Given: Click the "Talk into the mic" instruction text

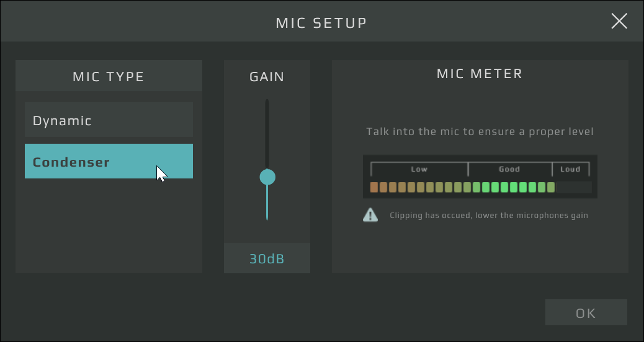Looking at the screenshot, I should pos(480,131).
